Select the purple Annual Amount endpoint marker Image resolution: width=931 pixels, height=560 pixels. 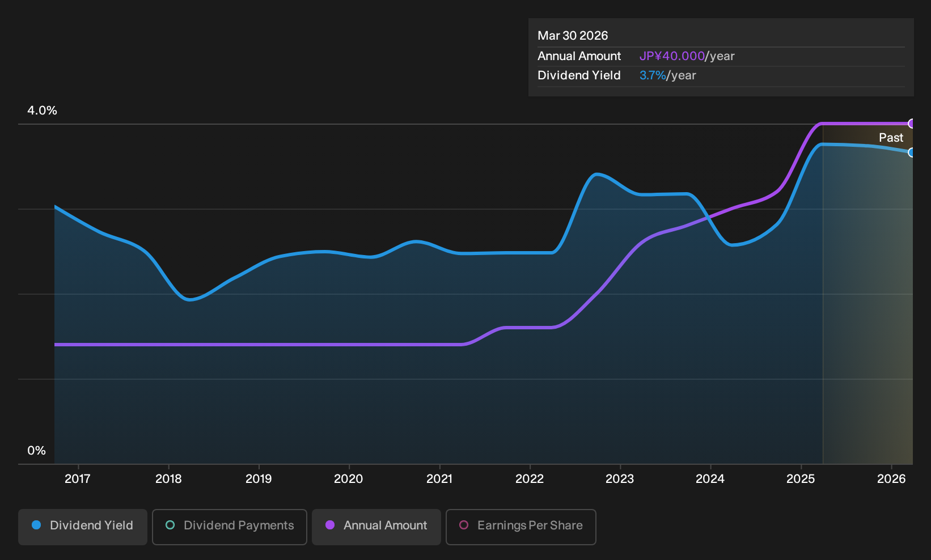tap(912, 124)
